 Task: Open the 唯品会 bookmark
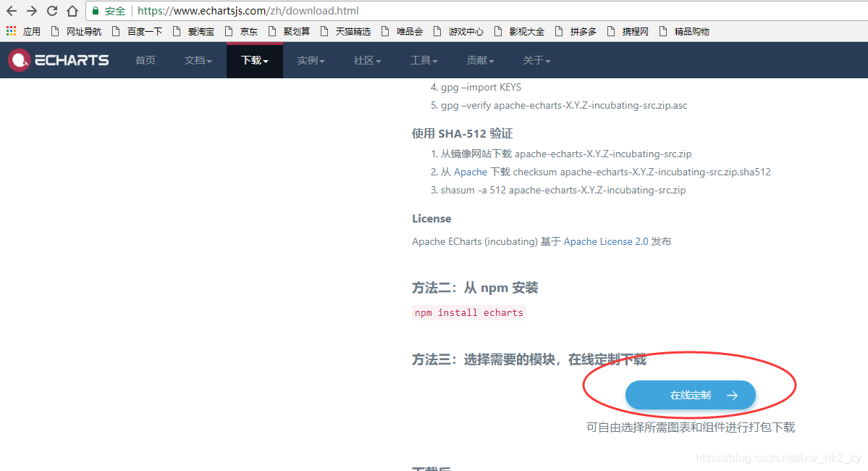click(x=403, y=32)
